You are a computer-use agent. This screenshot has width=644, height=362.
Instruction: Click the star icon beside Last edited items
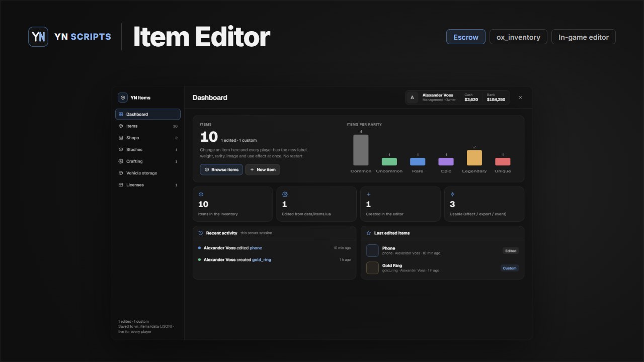coord(369,233)
